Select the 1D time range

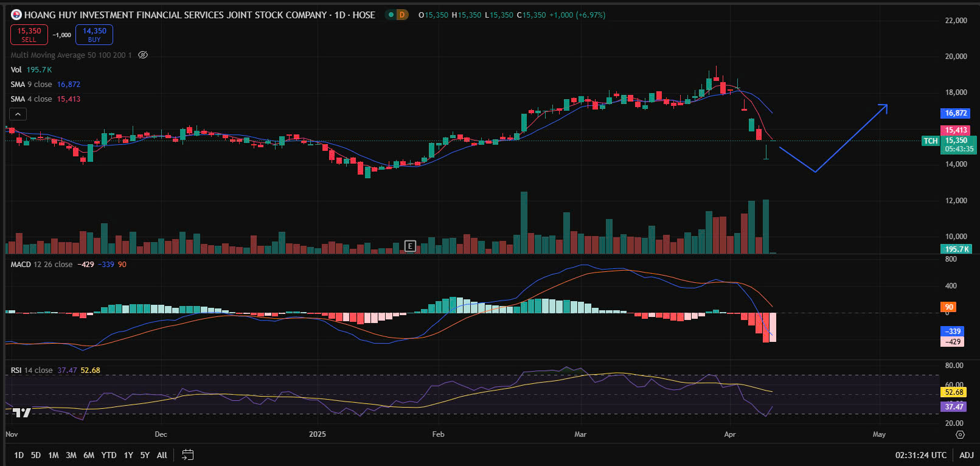click(x=19, y=455)
